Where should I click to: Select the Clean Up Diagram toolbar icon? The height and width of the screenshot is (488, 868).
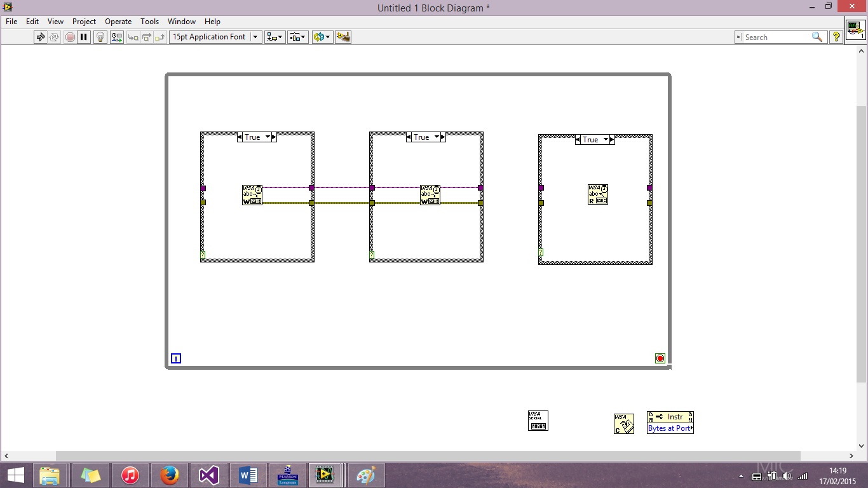344,37
